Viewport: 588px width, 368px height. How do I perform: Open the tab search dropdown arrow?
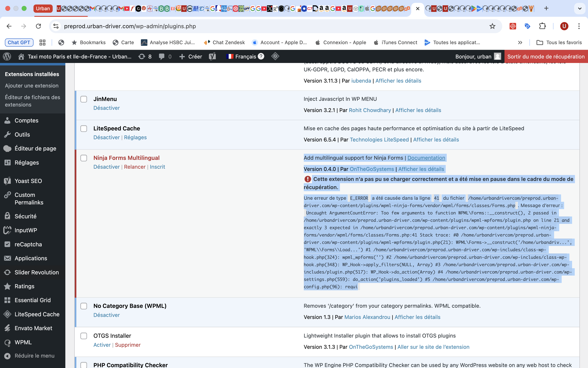coord(579,9)
